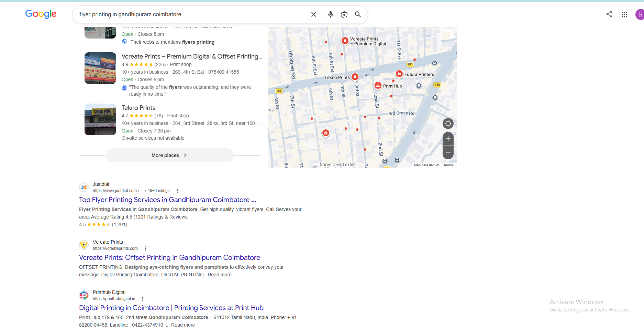Click the Vcreate Prints phone number 075400 41555

pyautogui.click(x=224, y=72)
